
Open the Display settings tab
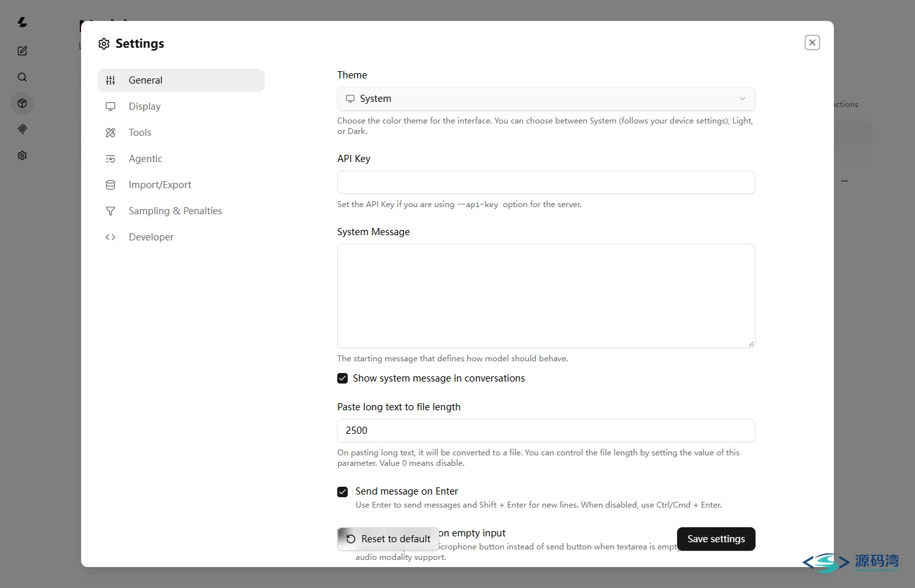tap(181, 106)
